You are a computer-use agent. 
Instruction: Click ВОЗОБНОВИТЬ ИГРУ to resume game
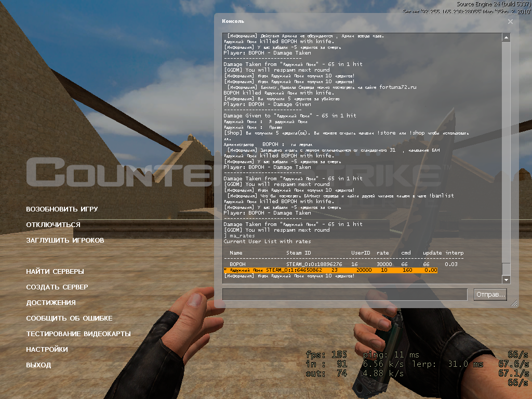tap(62, 209)
